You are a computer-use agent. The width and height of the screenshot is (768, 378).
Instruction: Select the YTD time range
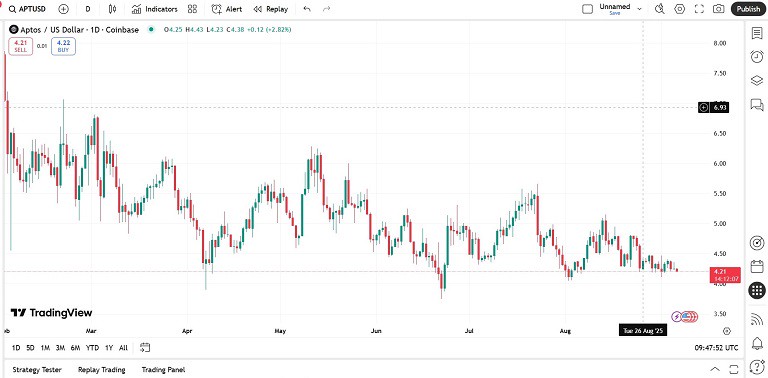92,348
